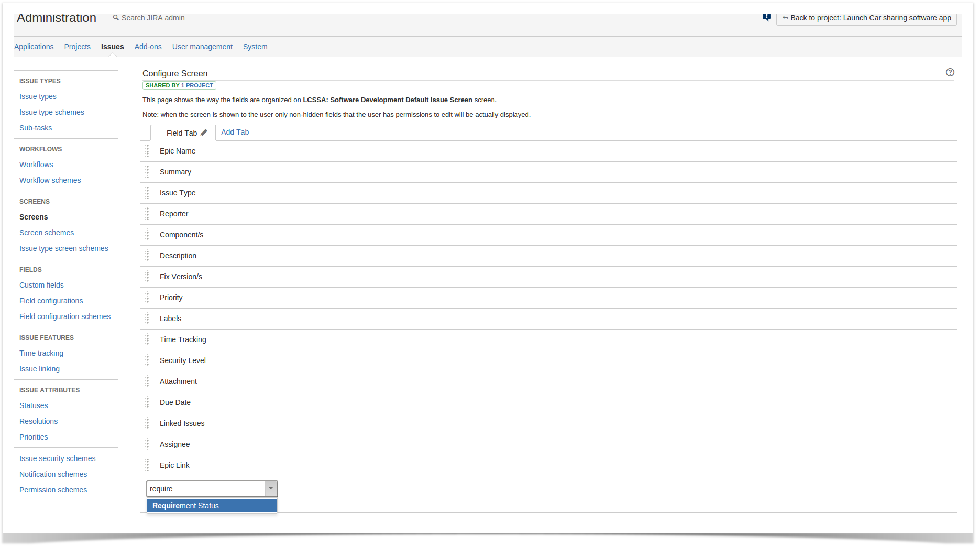Grab the drag handle for Issue Type
The image size is (980, 548).
pyautogui.click(x=147, y=193)
